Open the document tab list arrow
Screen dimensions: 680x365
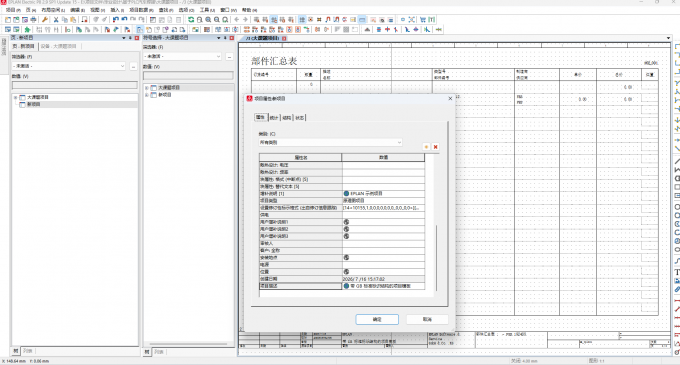tap(668, 38)
